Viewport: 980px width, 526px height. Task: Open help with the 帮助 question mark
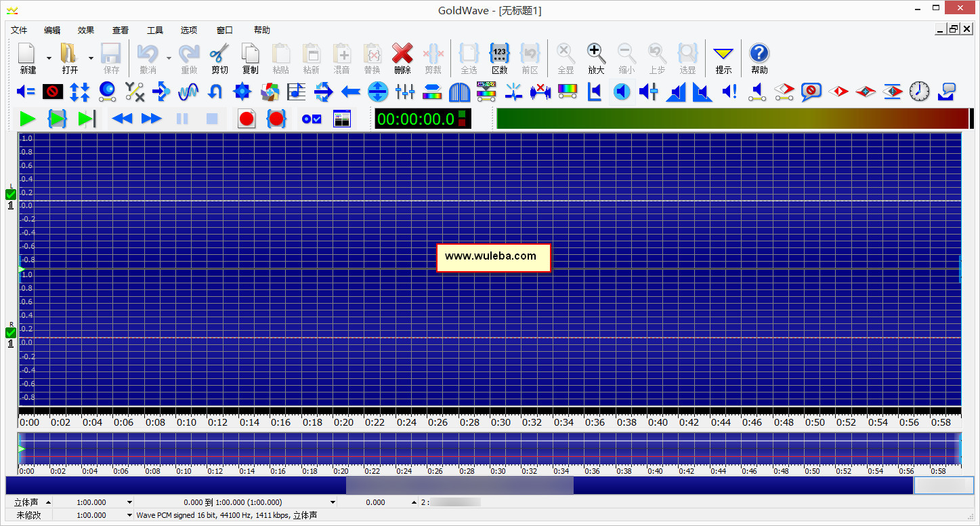[759, 58]
